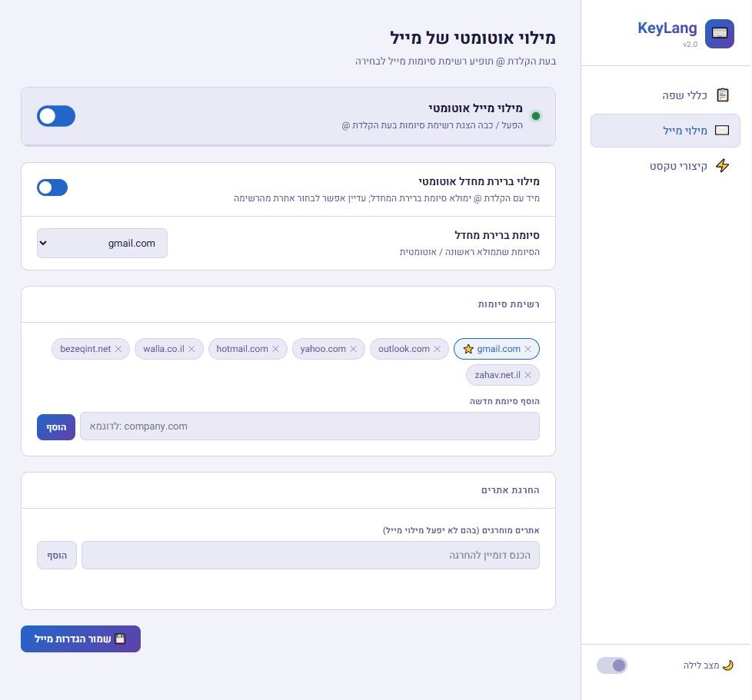Toggle מילוי ברירת מחדל אוטומטי switch
The image size is (752, 700).
pyautogui.click(x=52, y=187)
